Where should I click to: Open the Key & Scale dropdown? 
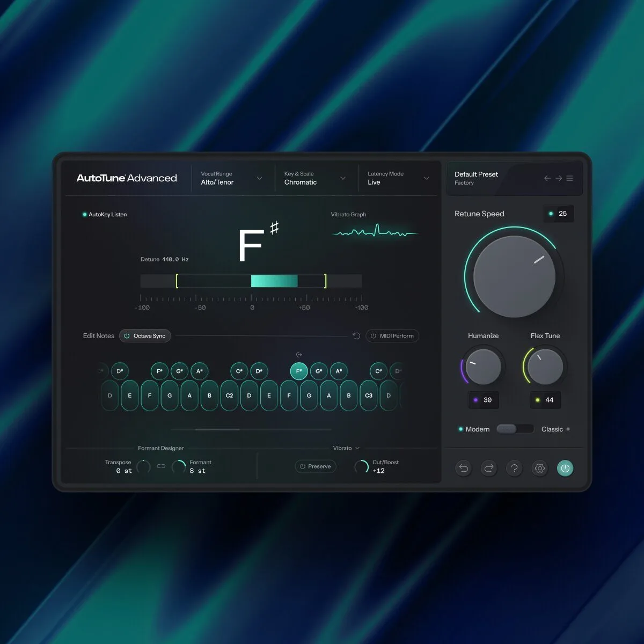(x=315, y=178)
